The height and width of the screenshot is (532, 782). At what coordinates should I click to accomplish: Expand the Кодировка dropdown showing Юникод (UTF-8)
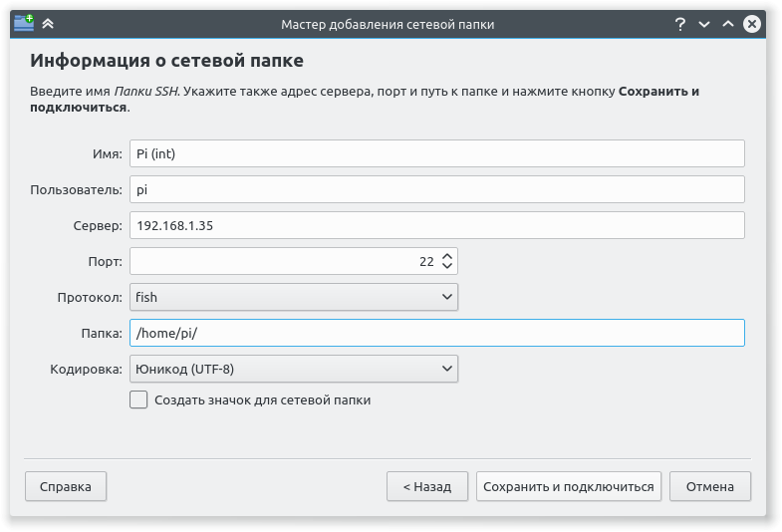click(x=293, y=369)
